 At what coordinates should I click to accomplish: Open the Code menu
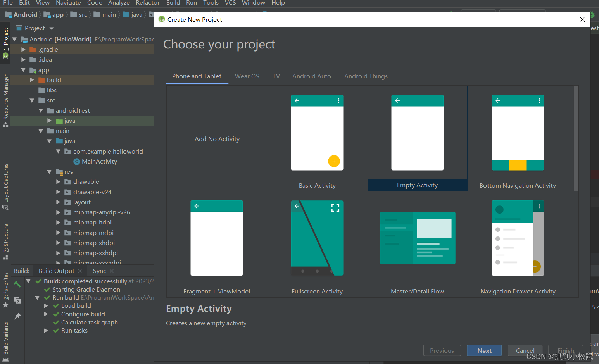(x=95, y=3)
